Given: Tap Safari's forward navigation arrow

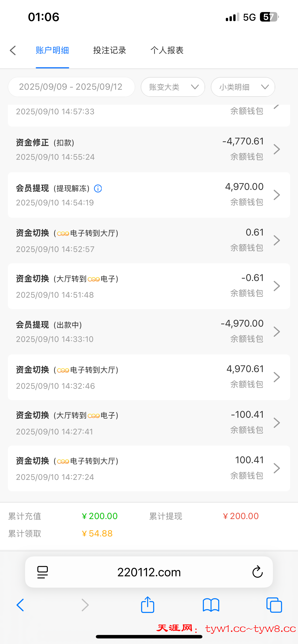Looking at the screenshot, I should point(85,605).
